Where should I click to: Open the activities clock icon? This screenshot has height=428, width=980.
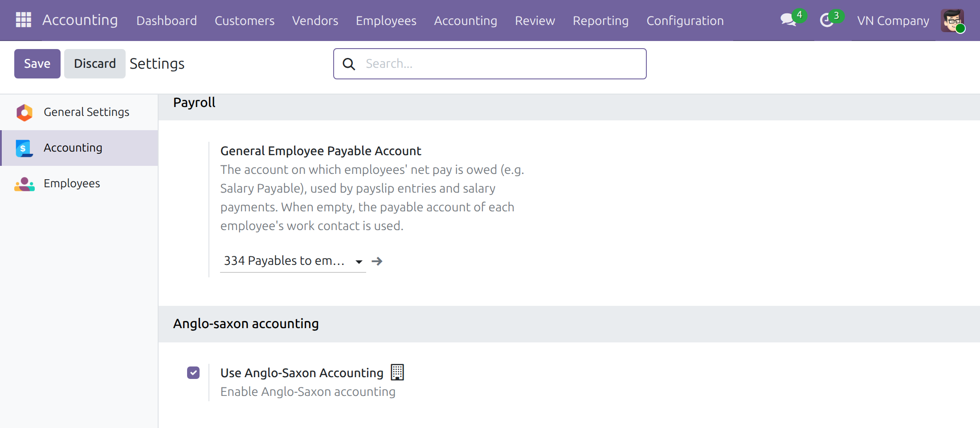click(x=827, y=20)
